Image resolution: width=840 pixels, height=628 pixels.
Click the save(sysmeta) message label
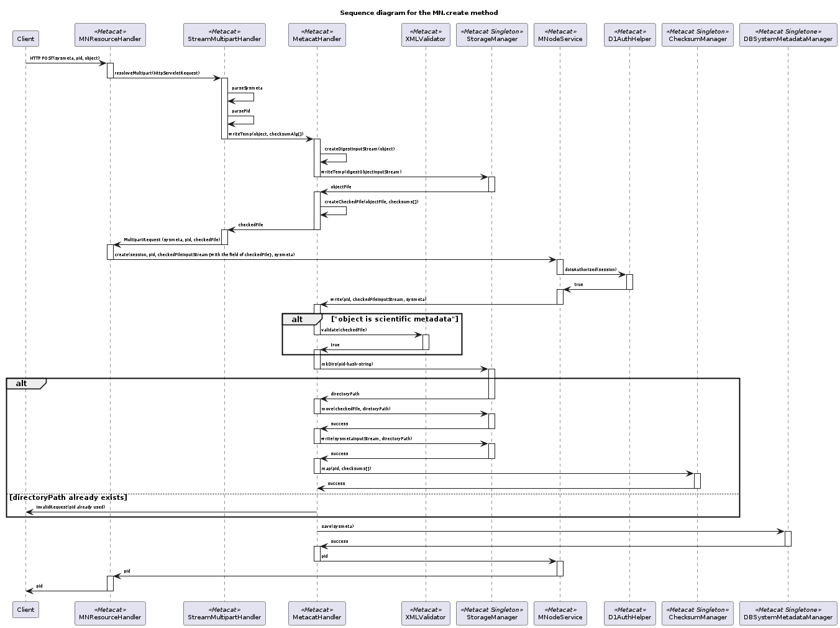click(x=337, y=526)
